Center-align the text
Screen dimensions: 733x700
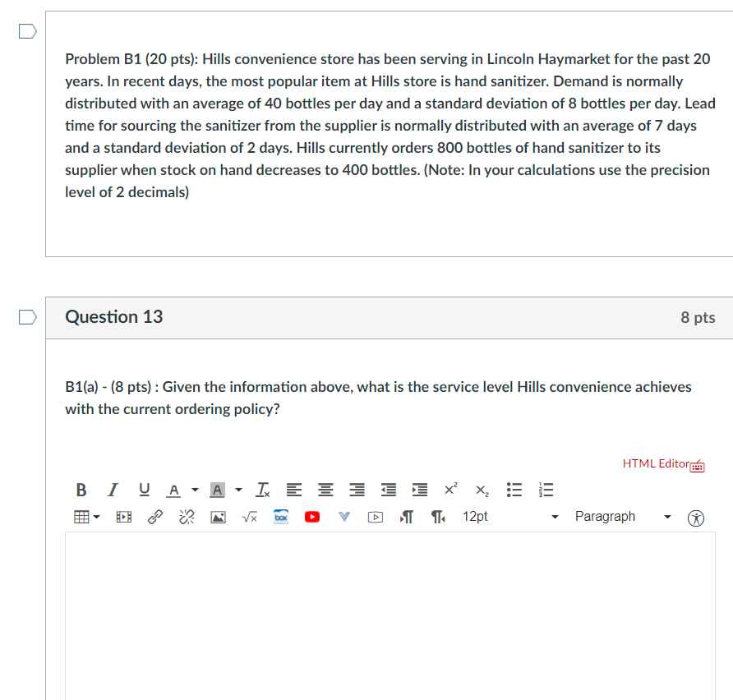point(325,490)
